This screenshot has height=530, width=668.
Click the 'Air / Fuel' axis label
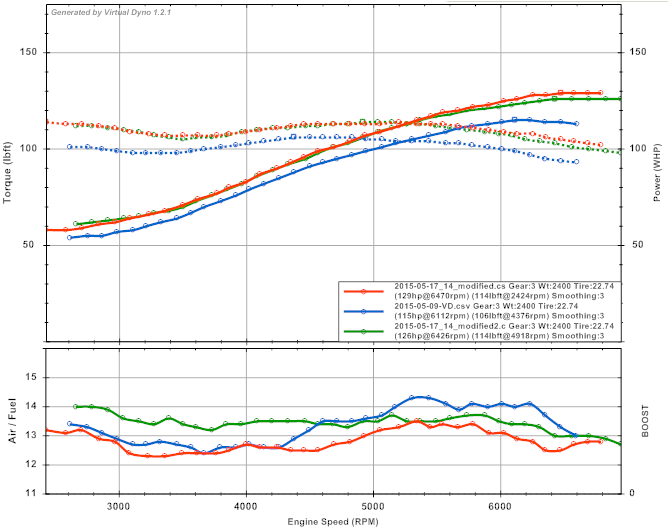[x=12, y=421]
